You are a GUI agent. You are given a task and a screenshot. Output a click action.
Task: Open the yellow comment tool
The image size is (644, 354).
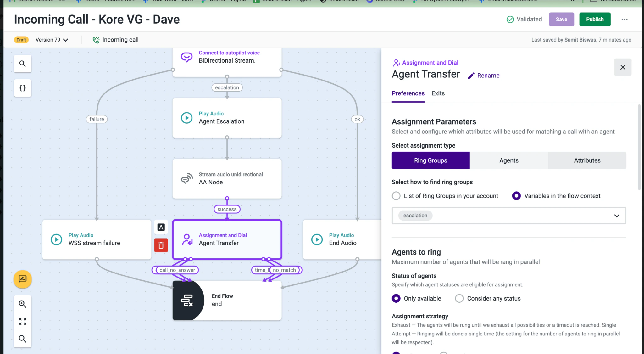pos(22,279)
